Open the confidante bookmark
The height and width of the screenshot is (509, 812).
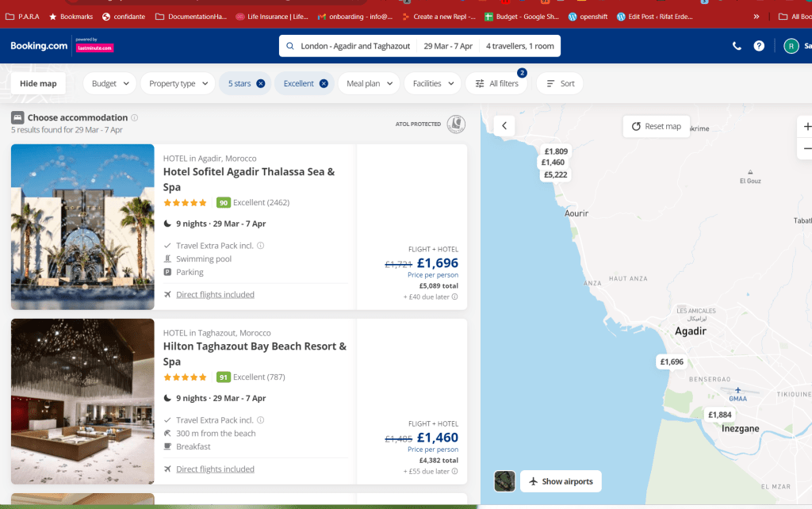point(124,17)
